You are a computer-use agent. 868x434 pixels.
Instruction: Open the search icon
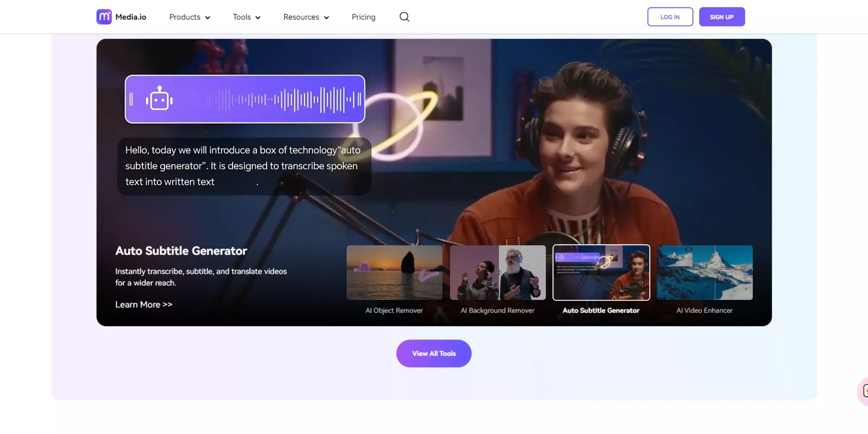click(x=405, y=17)
